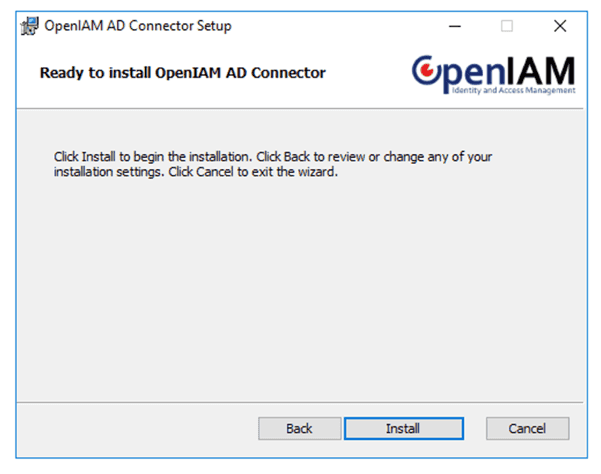Click the footer gap between Install and Cancel
The image size is (601, 474).
[x=475, y=428]
